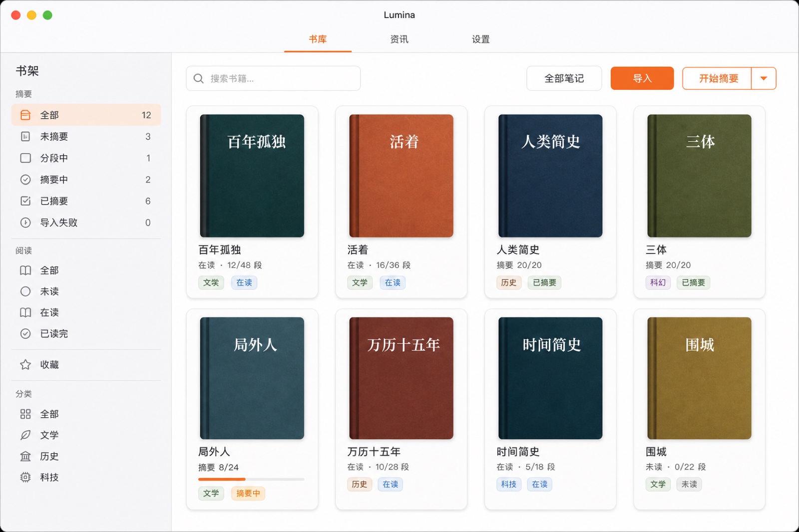Click the grid icon beside 分类 全部
Viewport: 799px width, 532px height.
(25, 414)
